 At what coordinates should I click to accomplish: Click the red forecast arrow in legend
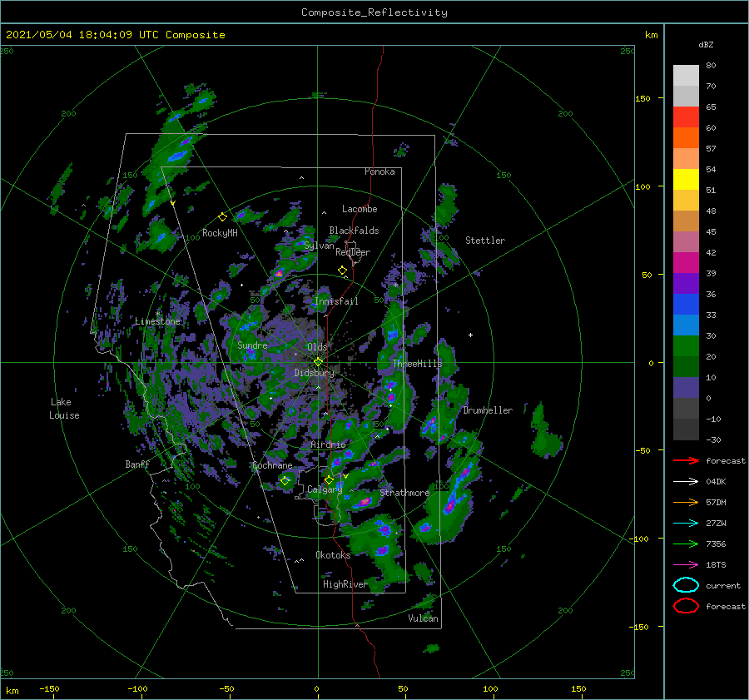686,460
